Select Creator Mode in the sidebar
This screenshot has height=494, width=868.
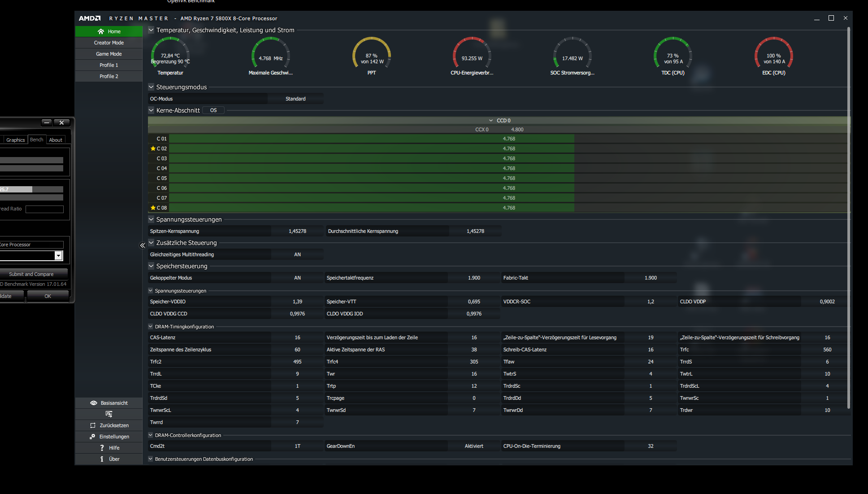109,43
